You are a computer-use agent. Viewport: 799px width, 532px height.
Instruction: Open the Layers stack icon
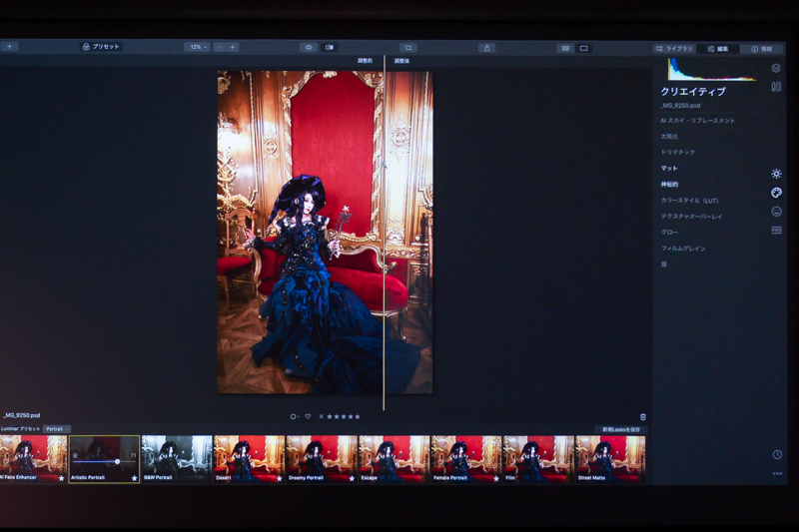[x=776, y=68]
